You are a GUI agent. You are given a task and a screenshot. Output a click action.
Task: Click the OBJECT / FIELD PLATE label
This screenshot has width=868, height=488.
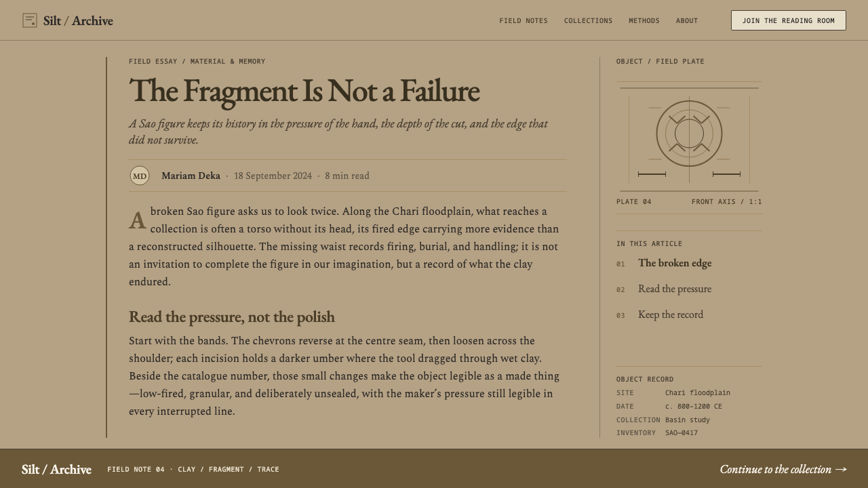click(660, 61)
